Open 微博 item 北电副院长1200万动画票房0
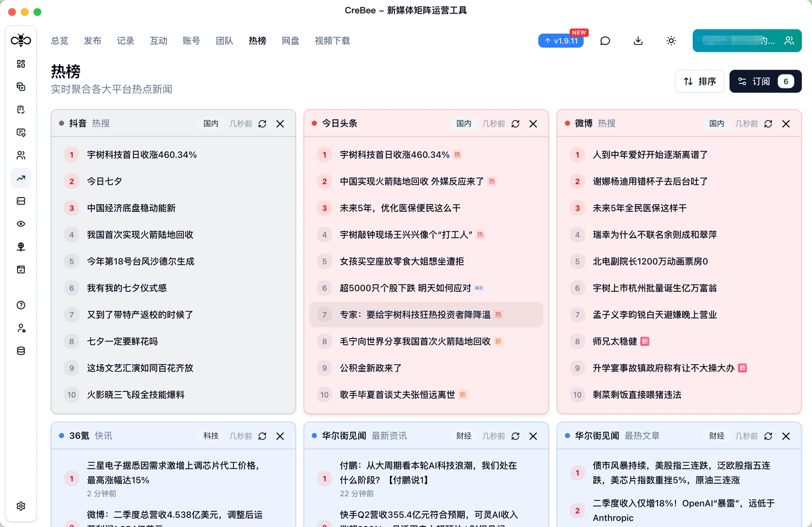The height and width of the screenshot is (527, 812). [x=679, y=261]
